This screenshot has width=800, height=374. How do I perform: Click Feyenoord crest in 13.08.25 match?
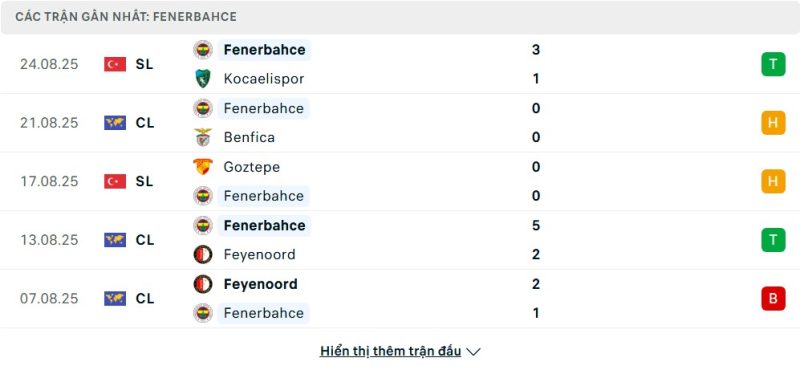coord(203,254)
